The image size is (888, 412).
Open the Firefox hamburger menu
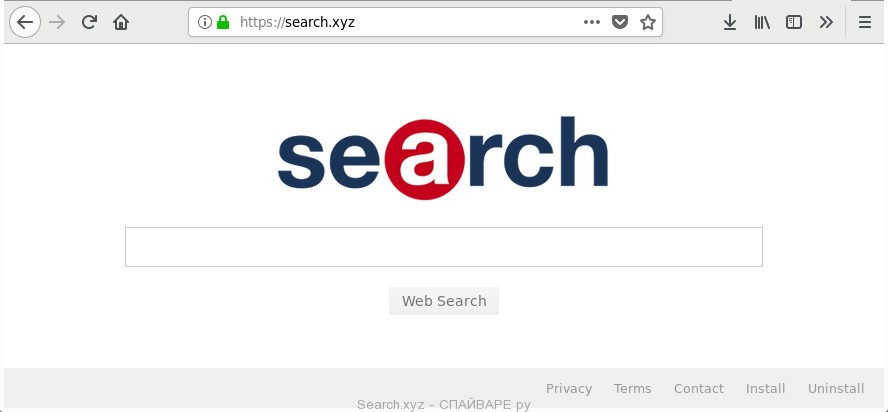point(865,22)
